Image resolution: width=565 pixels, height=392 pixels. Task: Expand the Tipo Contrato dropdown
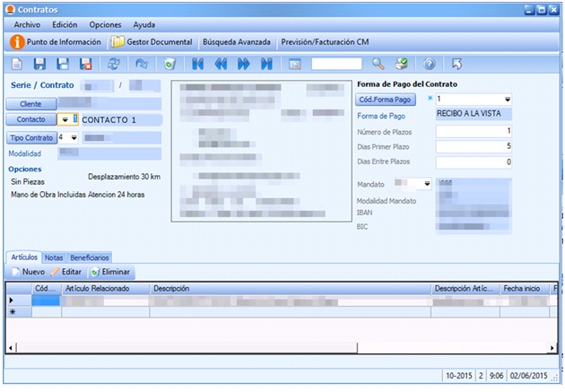[x=74, y=137]
